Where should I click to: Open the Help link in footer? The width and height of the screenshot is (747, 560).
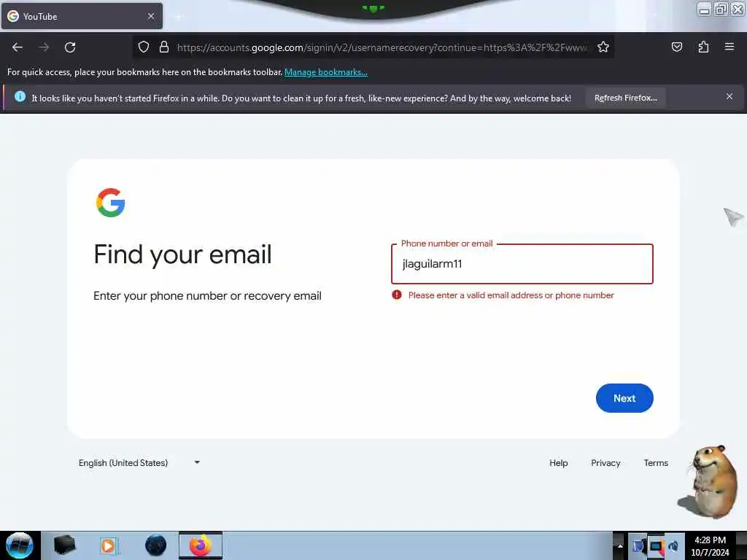tap(558, 463)
